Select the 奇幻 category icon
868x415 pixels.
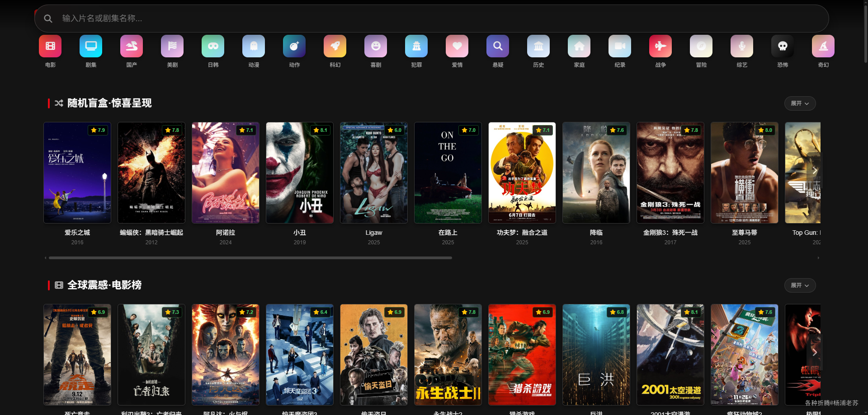coord(823,46)
